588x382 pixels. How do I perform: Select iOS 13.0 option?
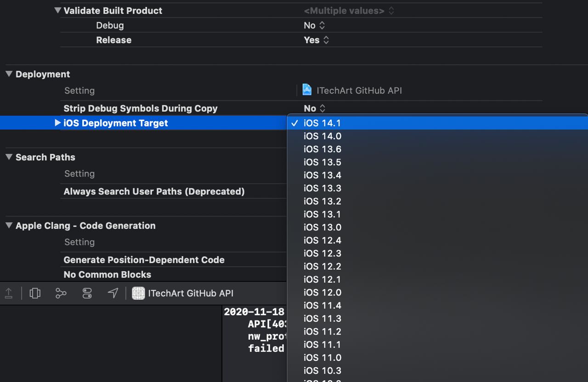(437, 227)
